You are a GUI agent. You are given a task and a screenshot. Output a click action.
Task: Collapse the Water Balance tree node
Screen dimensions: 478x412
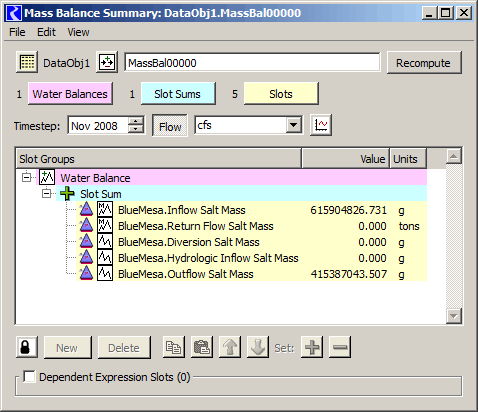(26, 177)
